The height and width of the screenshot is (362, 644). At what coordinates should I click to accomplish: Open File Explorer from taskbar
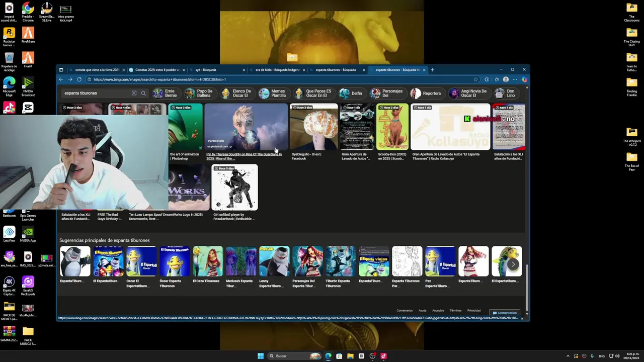point(350,356)
